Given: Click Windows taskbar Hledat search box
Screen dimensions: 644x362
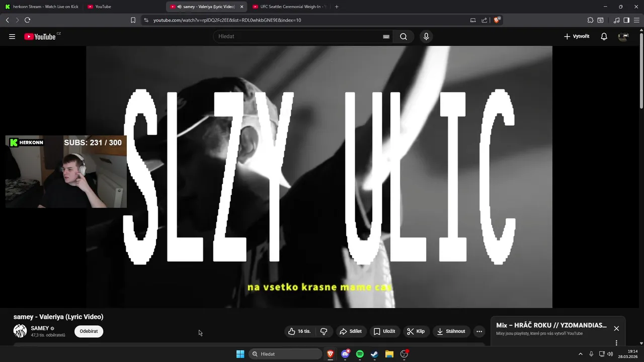Looking at the screenshot, I should pyautogui.click(x=285, y=354).
